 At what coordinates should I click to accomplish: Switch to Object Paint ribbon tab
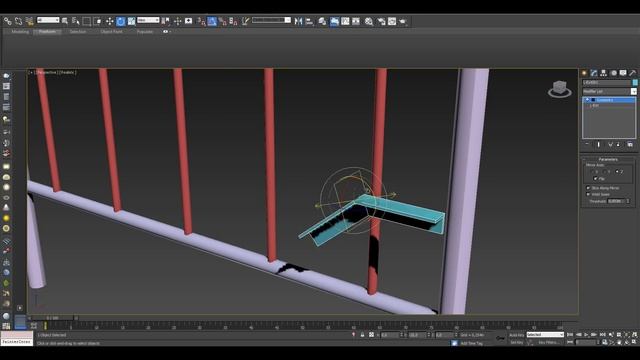tap(111, 31)
